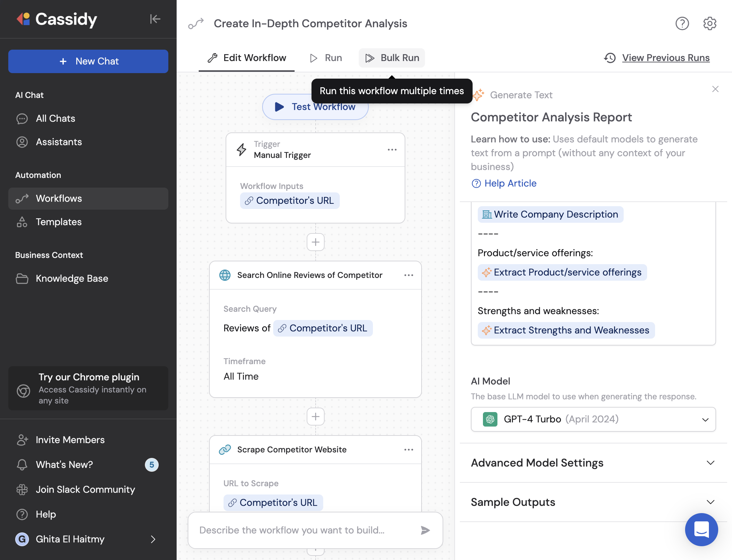
Task: Add step after the trigger with plus button
Action: pyautogui.click(x=316, y=242)
